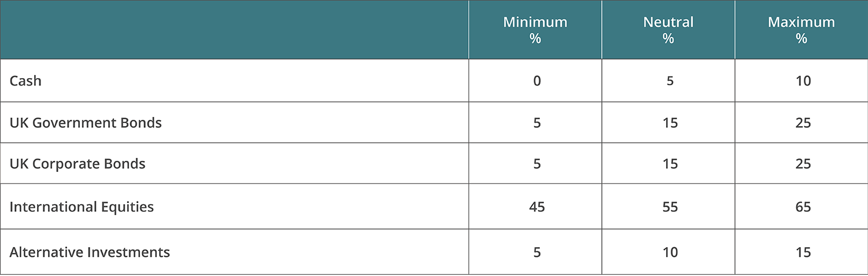The height and width of the screenshot is (276, 868).
Task: Click the Neutral % column header
Action: [x=668, y=30]
